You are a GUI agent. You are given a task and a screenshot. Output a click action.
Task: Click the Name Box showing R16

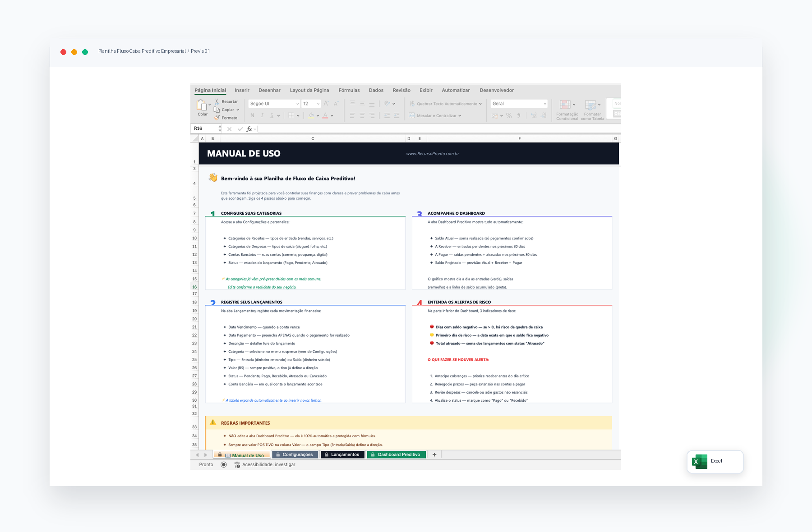point(206,128)
